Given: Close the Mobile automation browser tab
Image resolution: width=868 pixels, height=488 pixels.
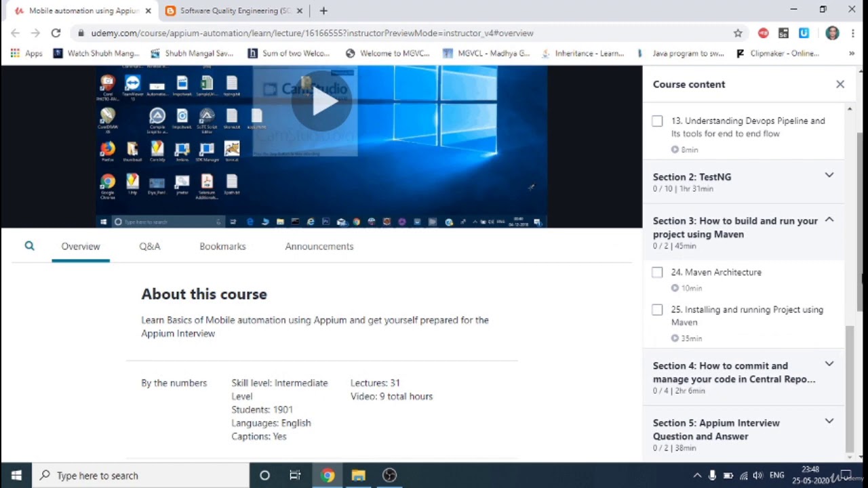Looking at the screenshot, I should (x=149, y=11).
